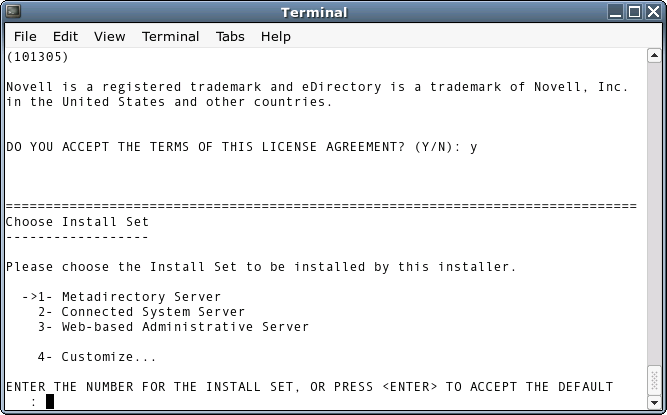The height and width of the screenshot is (415, 667).
Task: Open the Edit menu
Action: click(x=65, y=37)
